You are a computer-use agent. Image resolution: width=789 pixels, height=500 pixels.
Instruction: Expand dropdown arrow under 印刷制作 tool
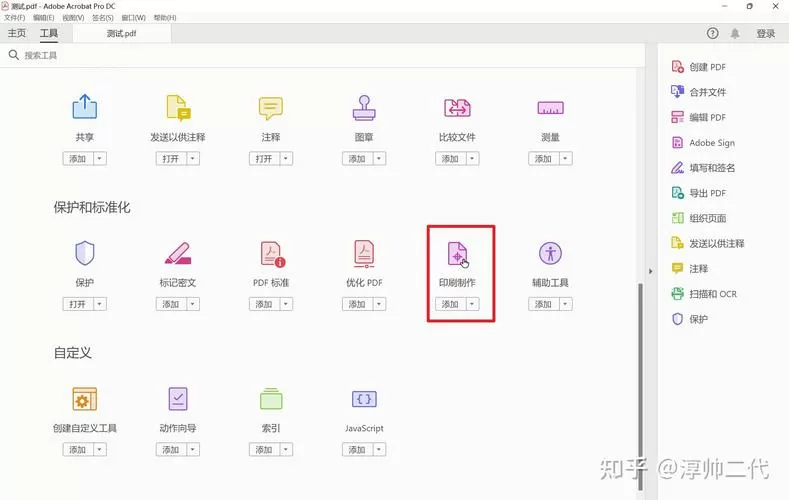click(472, 304)
